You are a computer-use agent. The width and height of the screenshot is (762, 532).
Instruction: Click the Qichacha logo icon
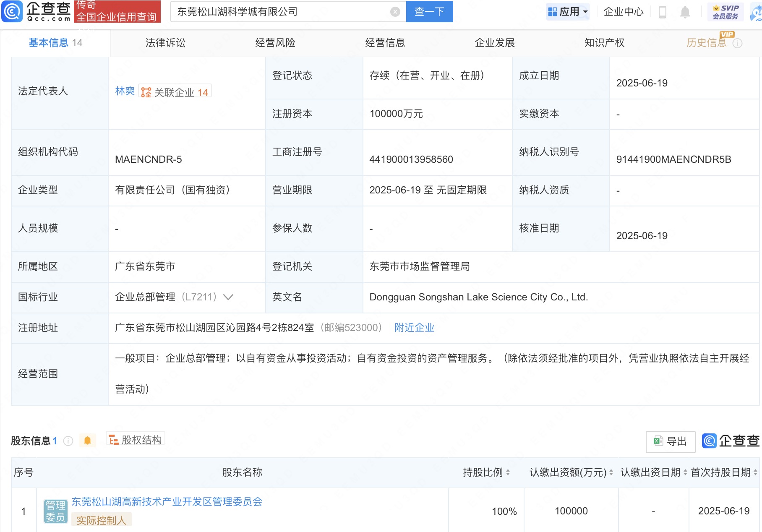[x=12, y=11]
